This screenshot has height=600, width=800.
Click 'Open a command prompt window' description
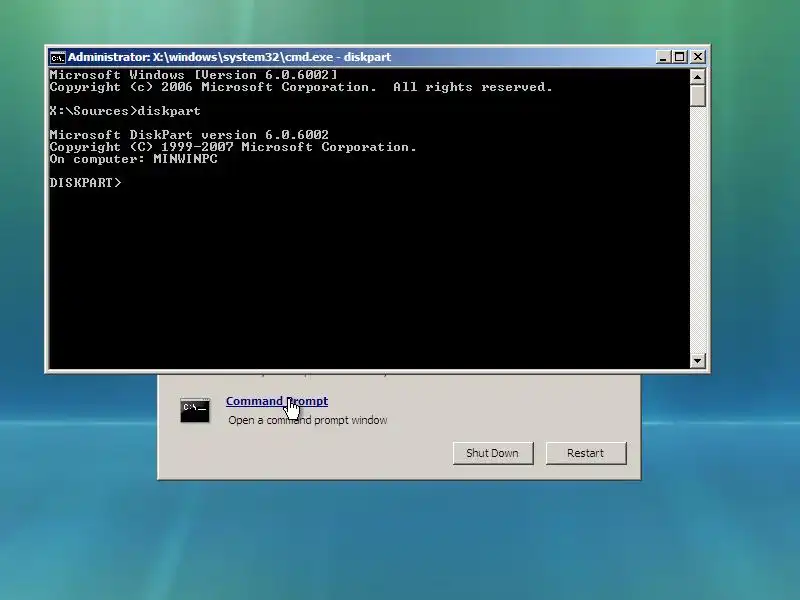pyautogui.click(x=308, y=420)
